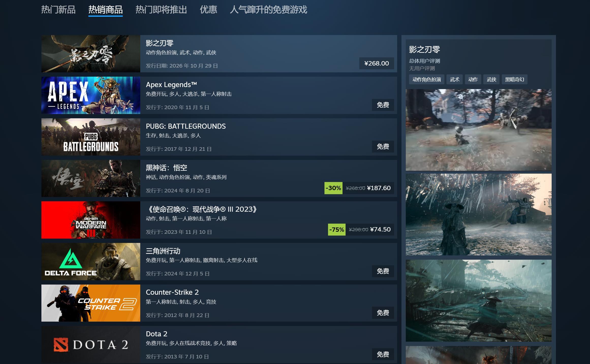Click the 免费 price on 三角洲行动 row

tap(383, 271)
